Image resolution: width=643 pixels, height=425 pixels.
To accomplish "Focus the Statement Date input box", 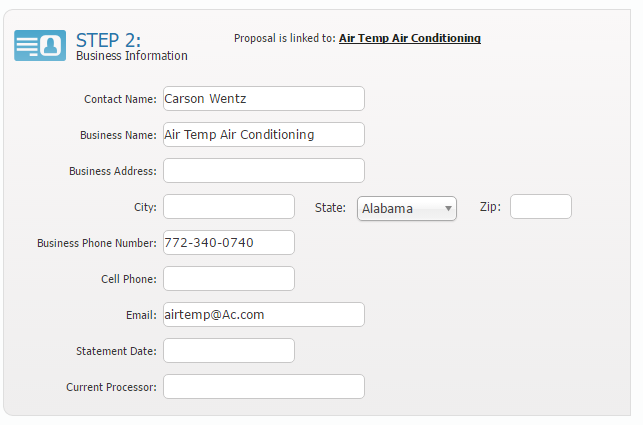I will coord(228,351).
